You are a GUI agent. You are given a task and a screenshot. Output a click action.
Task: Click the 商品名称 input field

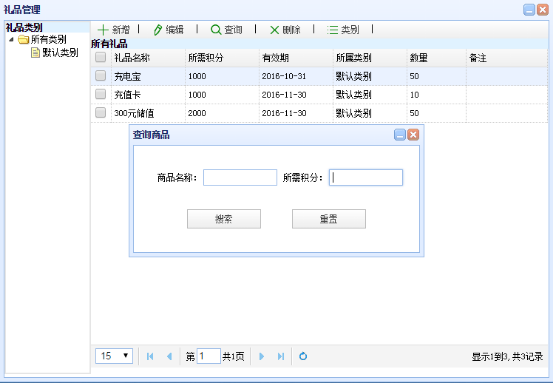pos(240,178)
